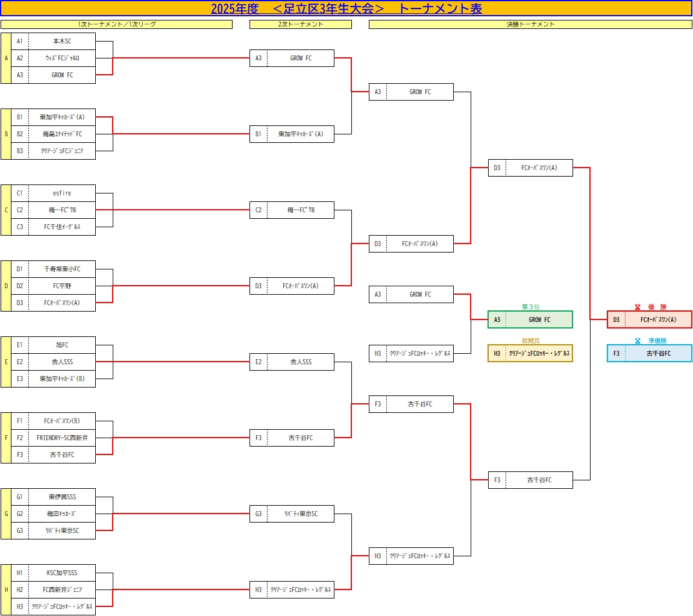693x616 pixels.
Task: Click the 旭FC cell in group E
Action: [61, 345]
